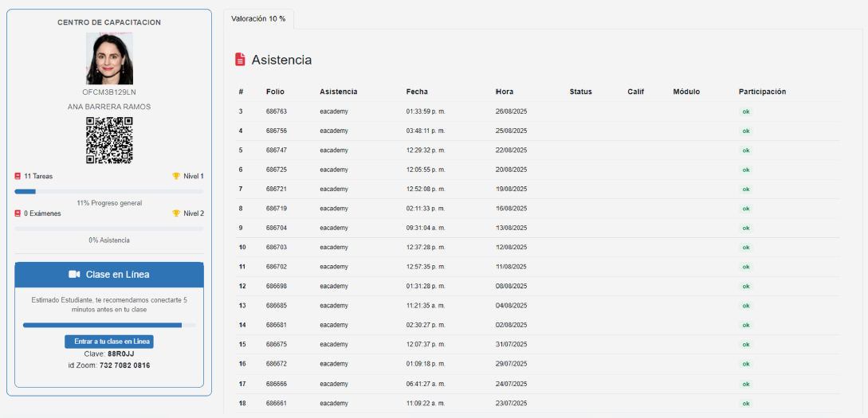Viewport: 868px width, 418px height.
Task: Click the ok badge in folio 686763 row
Action: coord(746,111)
